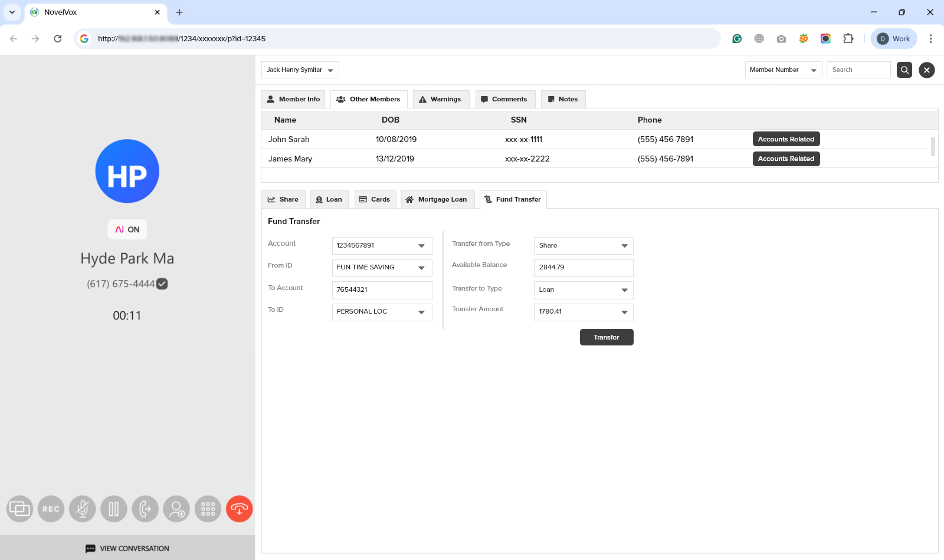944x560 pixels.
Task: Transfer the call using the phone-arrow icon
Action: coord(145,509)
